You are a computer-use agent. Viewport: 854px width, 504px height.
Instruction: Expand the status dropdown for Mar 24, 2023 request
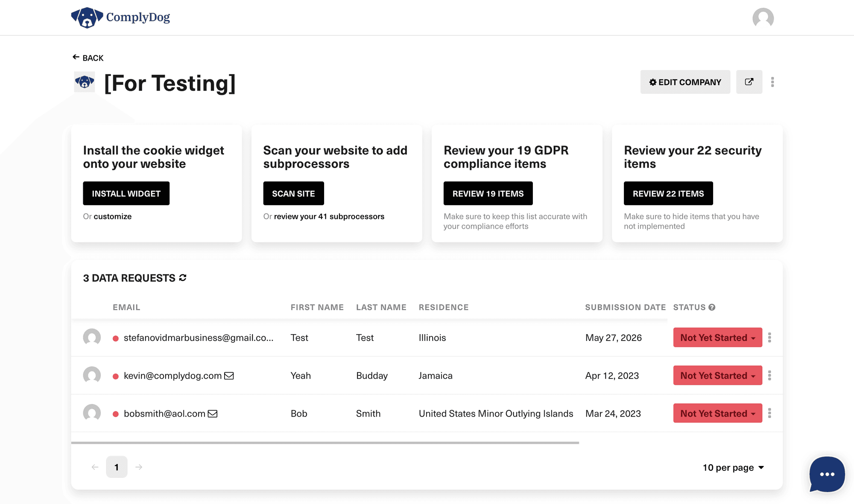pos(718,414)
